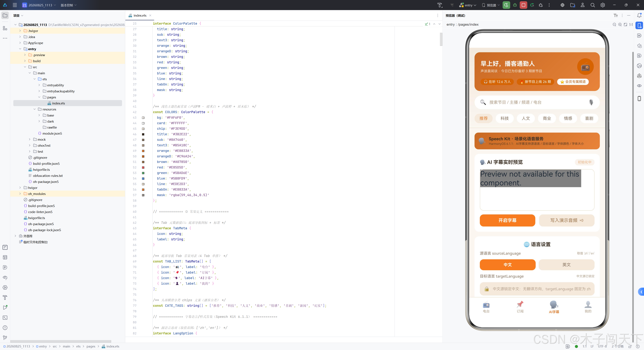Click the Speech Kit banner card
Viewport: 644px width, 350px height.
coord(537,141)
